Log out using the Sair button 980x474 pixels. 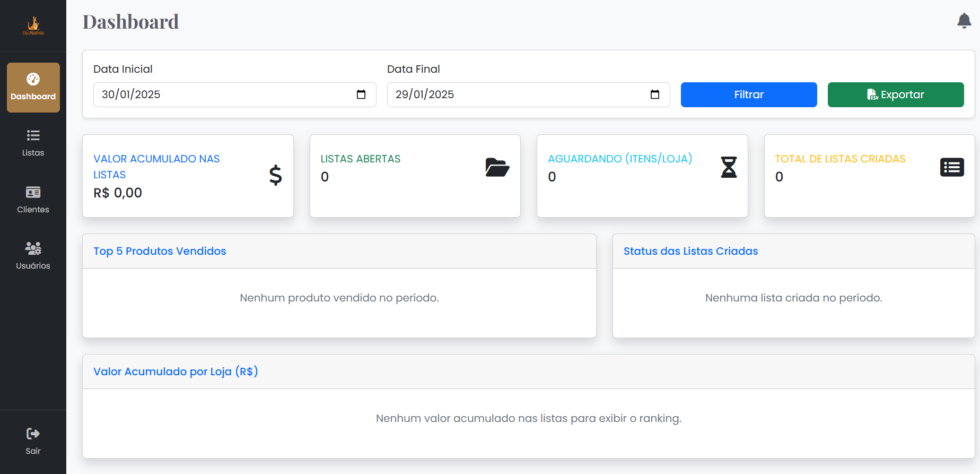(33, 441)
